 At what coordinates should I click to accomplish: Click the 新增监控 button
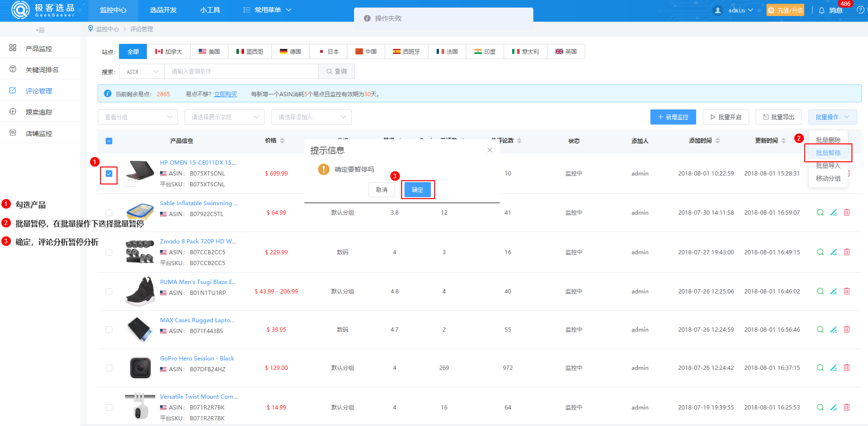673,117
